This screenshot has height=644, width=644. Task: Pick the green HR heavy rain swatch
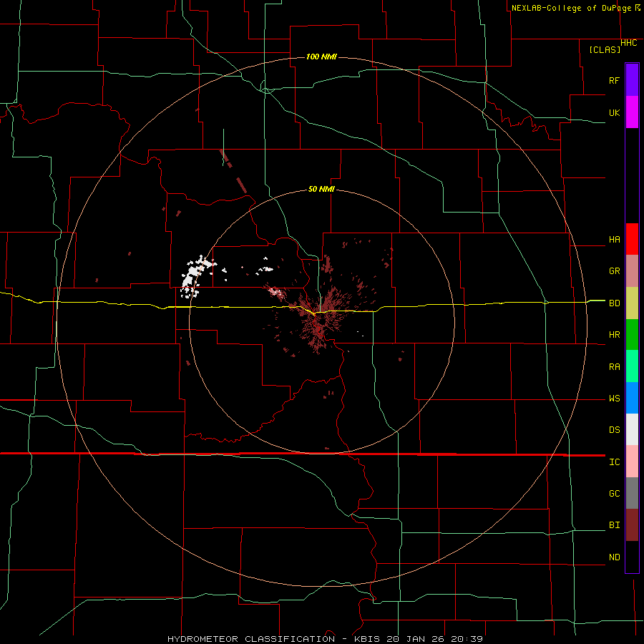pos(632,335)
